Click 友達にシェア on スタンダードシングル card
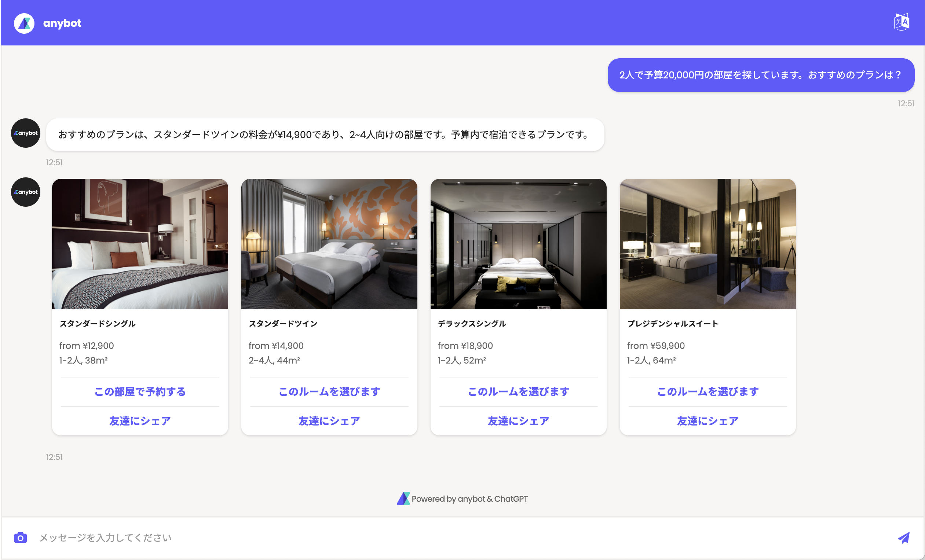Image resolution: width=925 pixels, height=560 pixels. point(140,421)
